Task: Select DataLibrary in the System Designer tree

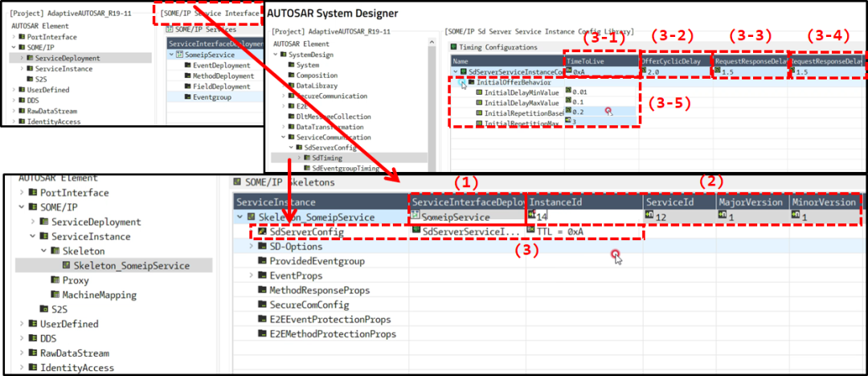Action: tap(316, 86)
